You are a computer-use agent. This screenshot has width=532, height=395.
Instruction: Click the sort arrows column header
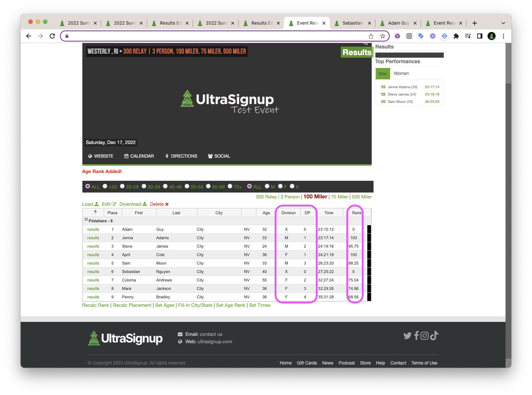coord(95,212)
